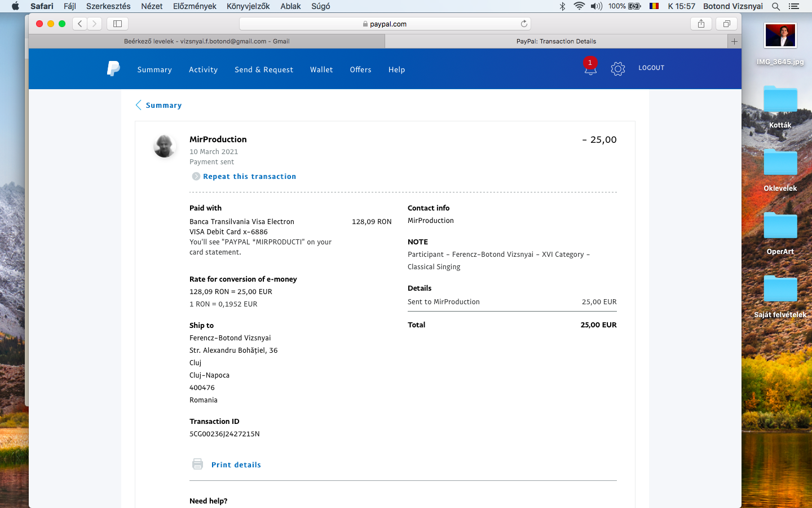Viewport: 812px width, 508px height.
Task: Click the PayPal logo icon
Action: click(113, 69)
